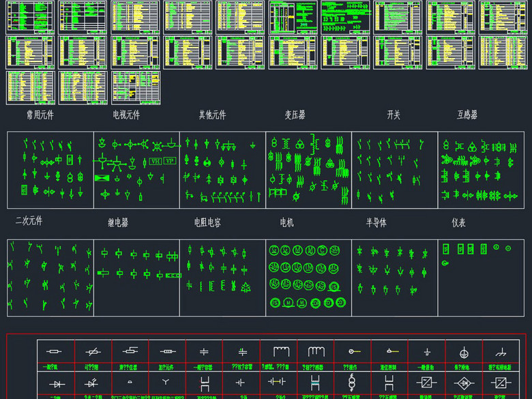Viewport: 532px width, 399px height.
Task: Click the variable resistor symbol with diagonal arrow
Action: coord(93,352)
